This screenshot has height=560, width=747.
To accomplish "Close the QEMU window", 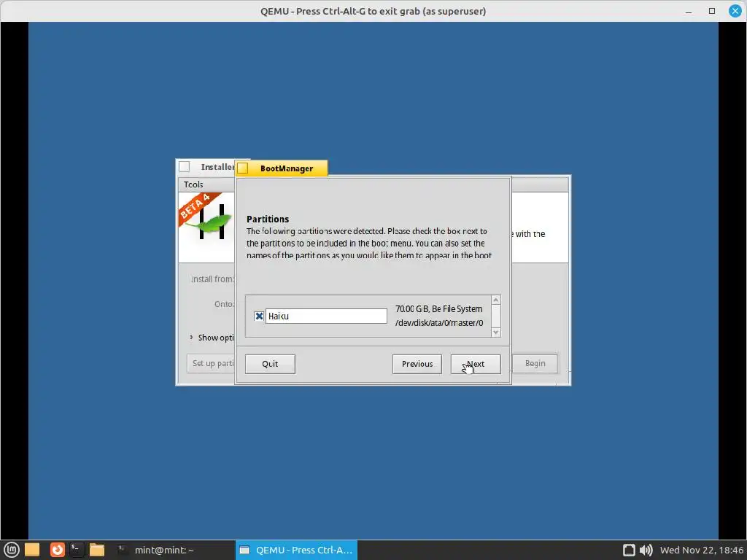I will (735, 11).
